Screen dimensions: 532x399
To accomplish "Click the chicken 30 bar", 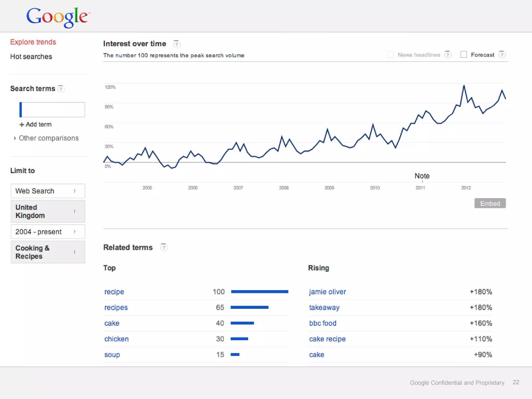I will [239, 339].
